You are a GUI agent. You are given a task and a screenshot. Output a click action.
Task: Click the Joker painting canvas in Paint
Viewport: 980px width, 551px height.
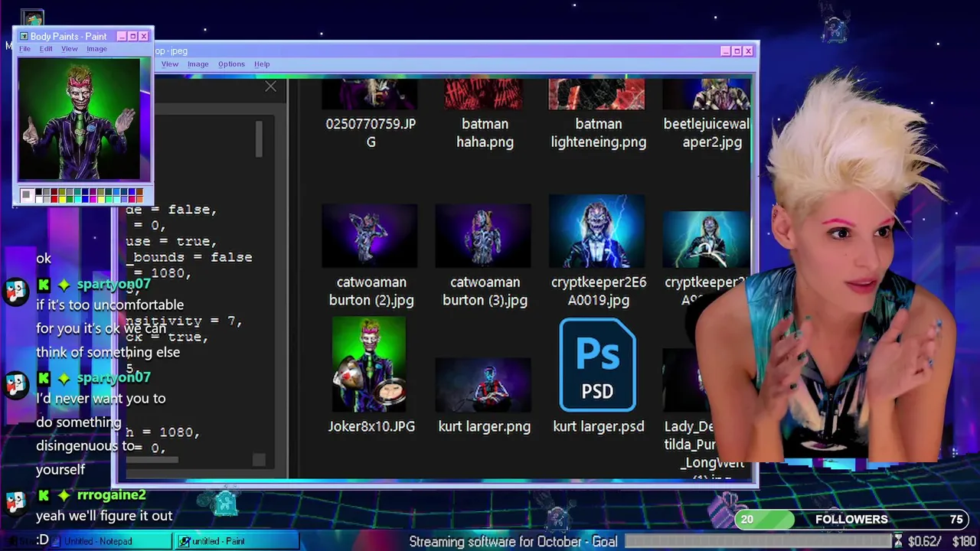[80, 120]
